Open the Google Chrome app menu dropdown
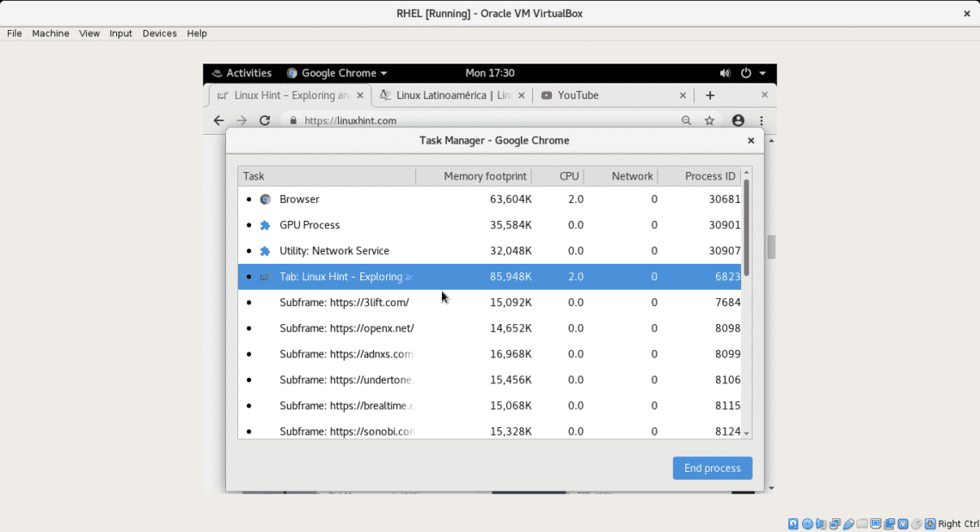This screenshot has width=980, height=532. (337, 73)
